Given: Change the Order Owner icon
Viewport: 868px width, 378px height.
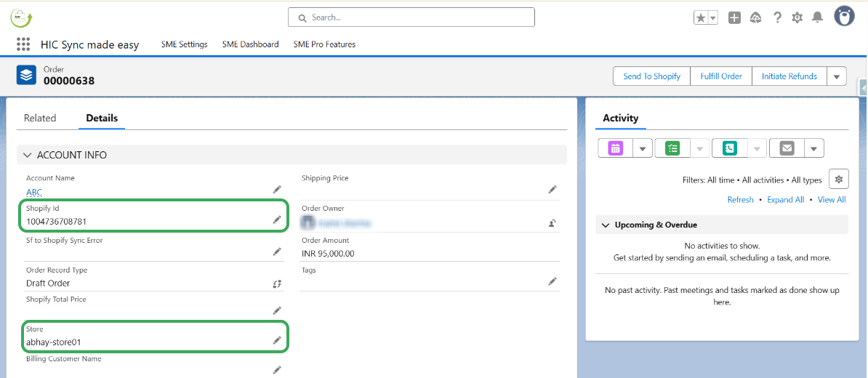Looking at the screenshot, I should 552,223.
